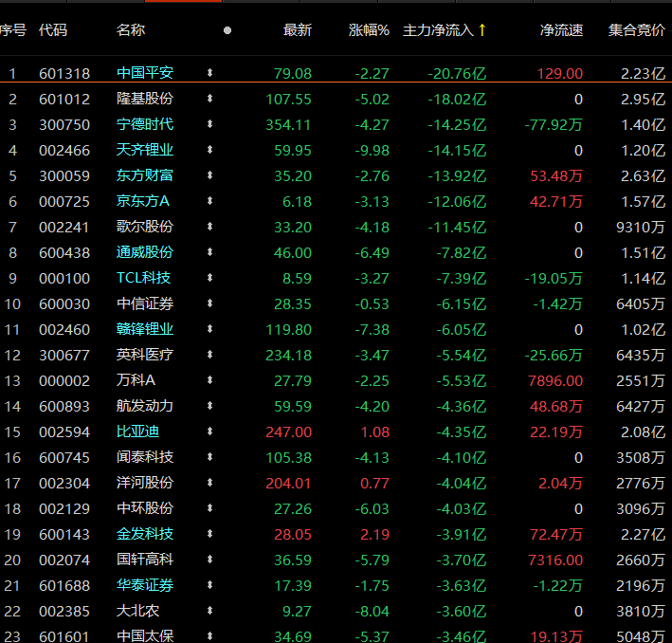This screenshot has width=672, height=643.
Task: Click net inflow -4.36亿 of 航发动力
Action: 462,407
